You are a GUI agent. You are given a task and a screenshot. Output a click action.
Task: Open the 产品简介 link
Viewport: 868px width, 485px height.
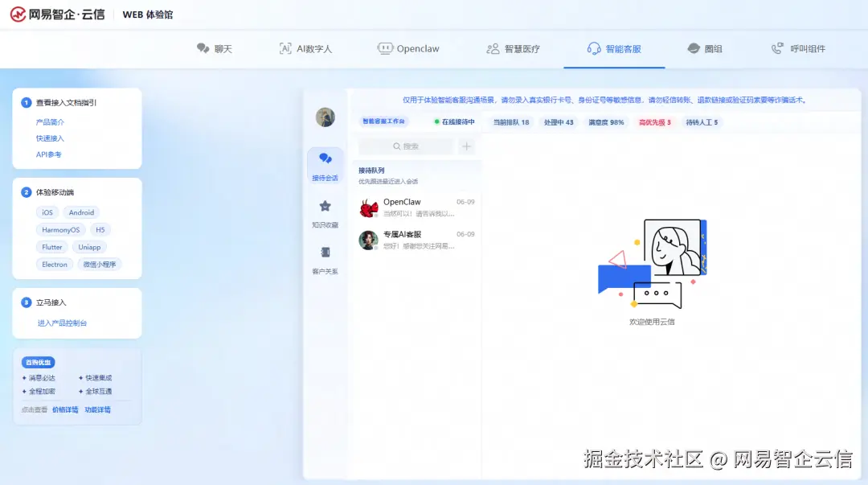(50, 122)
